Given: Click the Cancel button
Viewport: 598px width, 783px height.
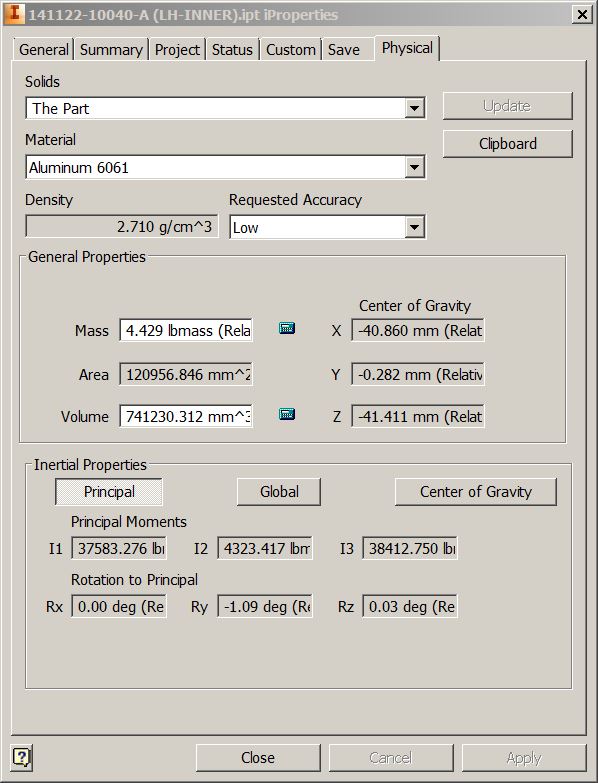Looking at the screenshot, I should [x=391, y=758].
